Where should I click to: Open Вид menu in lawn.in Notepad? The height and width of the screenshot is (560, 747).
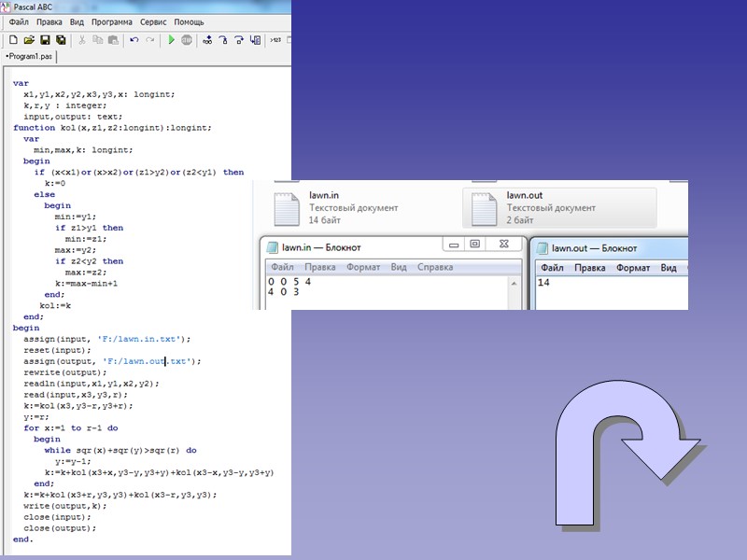click(x=399, y=267)
